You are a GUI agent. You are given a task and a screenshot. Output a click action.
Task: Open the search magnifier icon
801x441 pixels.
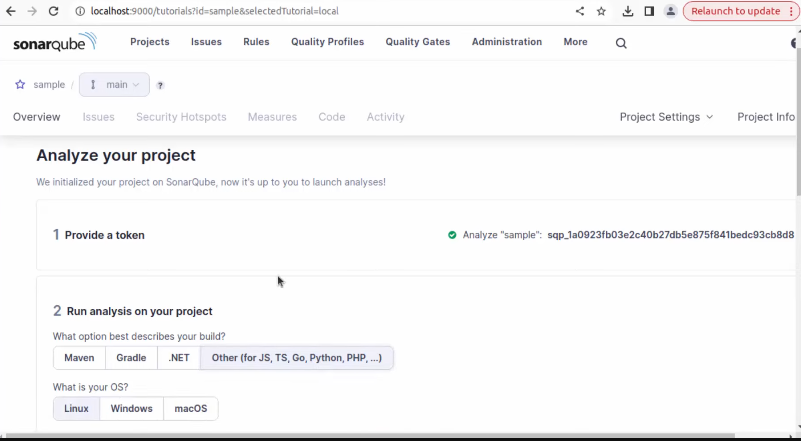[621, 43]
